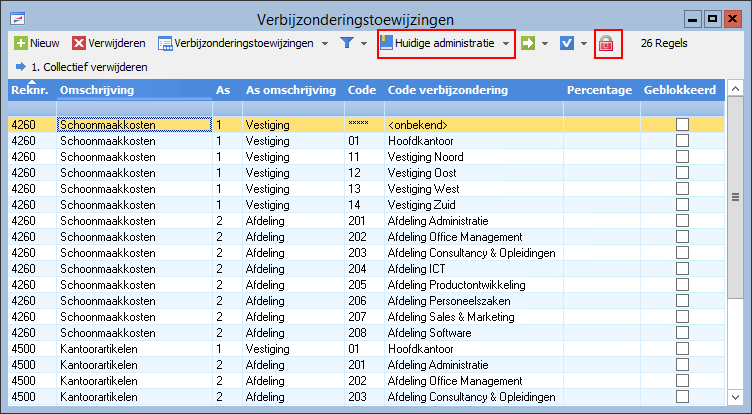Image resolution: width=752 pixels, height=414 pixels.
Task: Click the scrollbar down arrow
Action: pos(735,397)
